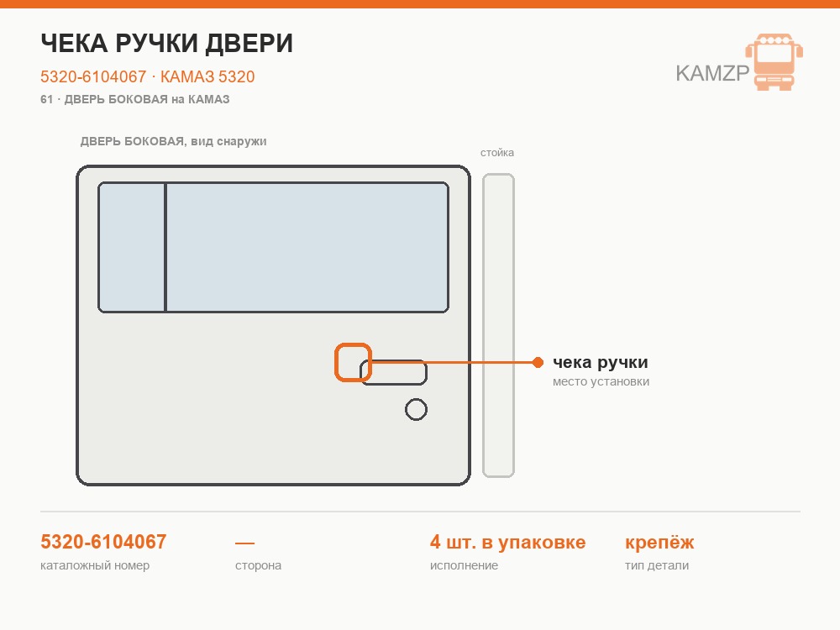Click the catalog number 5320-6104067 at bottom
The width and height of the screenshot is (840, 630).
pos(103,542)
